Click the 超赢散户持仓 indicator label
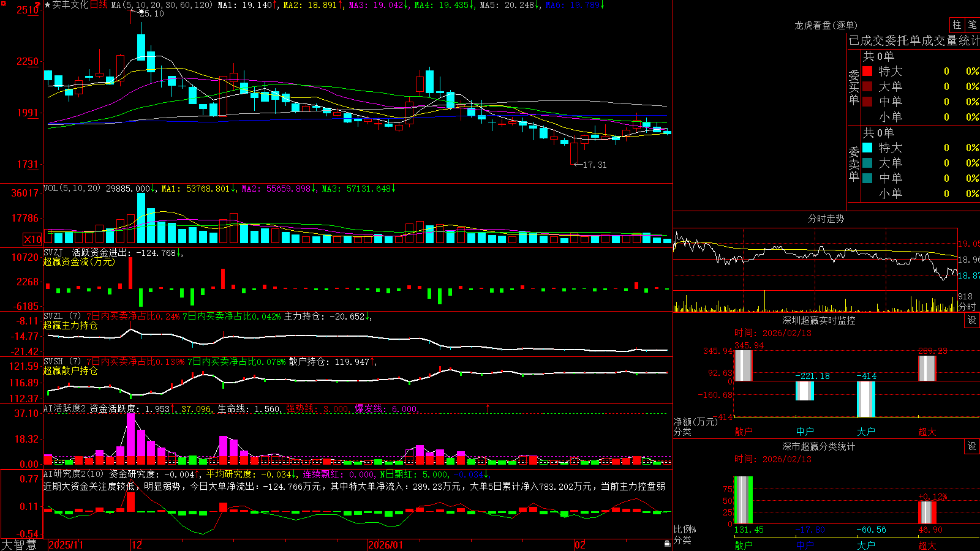The width and height of the screenshot is (980, 551). point(70,370)
